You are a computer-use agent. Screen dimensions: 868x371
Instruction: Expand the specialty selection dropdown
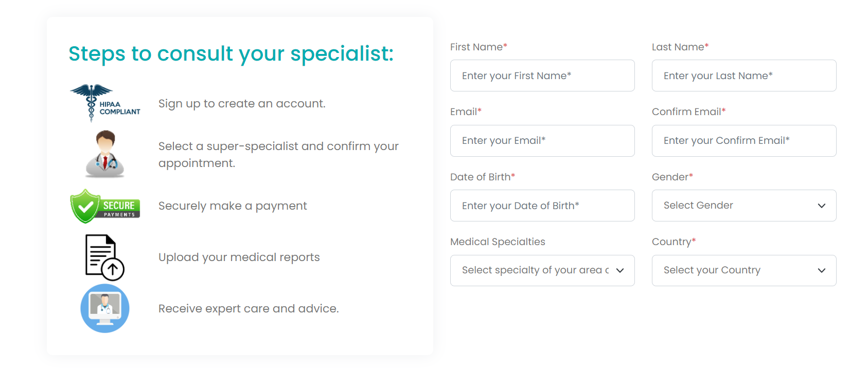click(535, 270)
